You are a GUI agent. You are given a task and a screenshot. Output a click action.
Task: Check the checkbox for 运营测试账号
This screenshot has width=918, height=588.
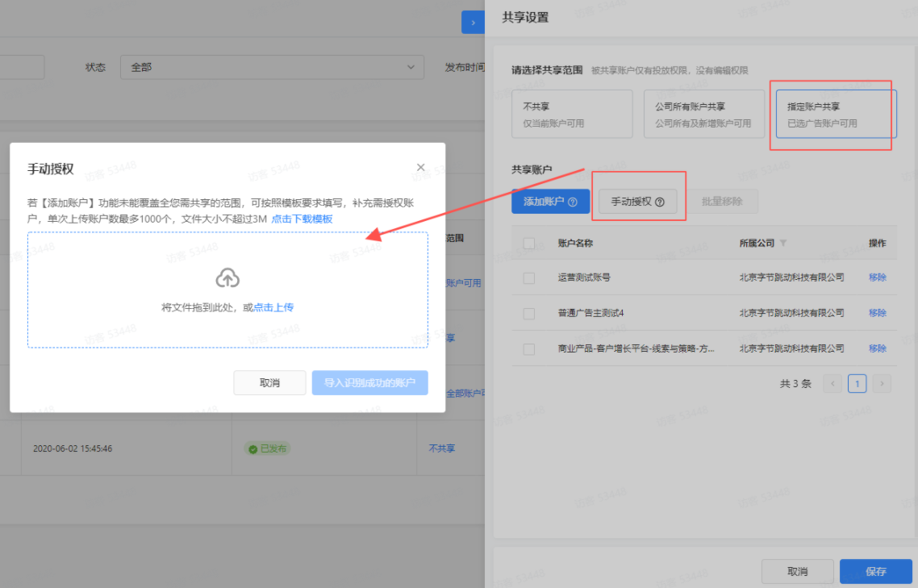click(x=529, y=277)
